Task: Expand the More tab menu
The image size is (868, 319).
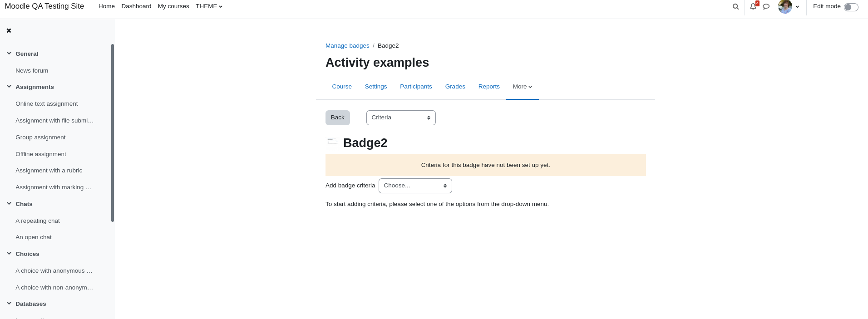Action: point(522,87)
